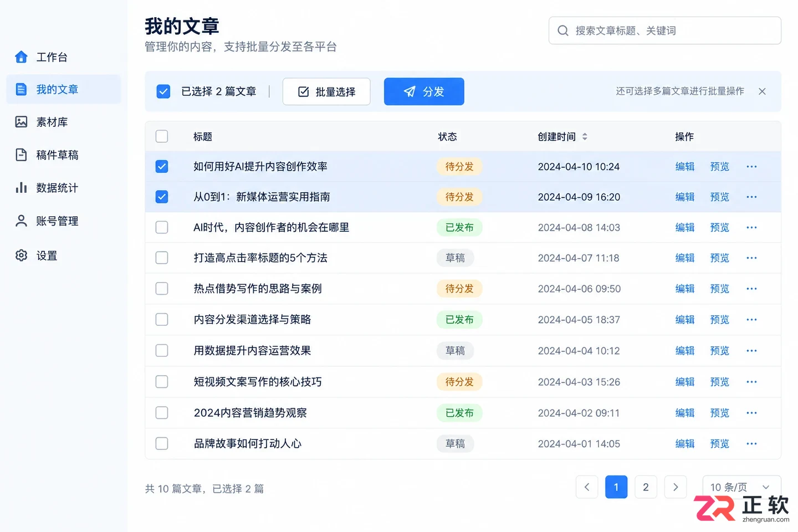The image size is (798, 532).
Task: Open 素材库 in the sidebar
Action: (x=64, y=122)
